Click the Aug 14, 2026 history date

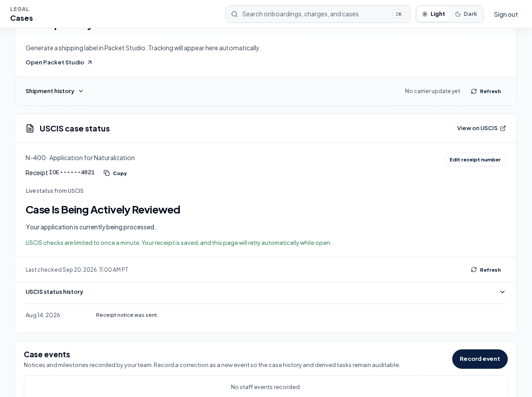point(43,315)
